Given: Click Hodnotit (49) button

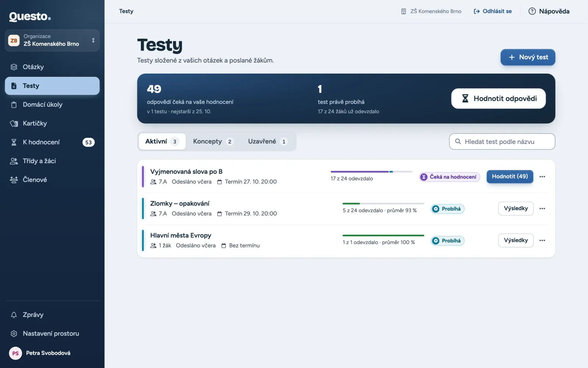Looking at the screenshot, I should click(x=510, y=177).
